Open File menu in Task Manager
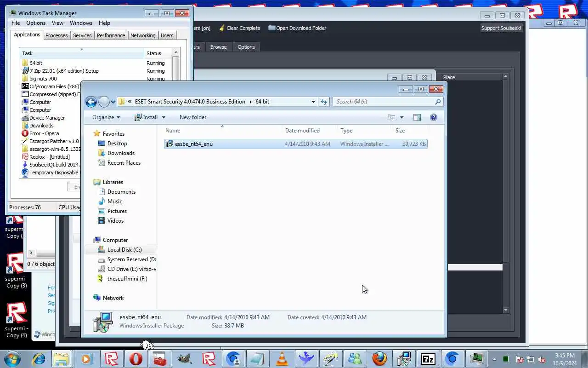This screenshot has height=368, width=588. pyautogui.click(x=16, y=23)
